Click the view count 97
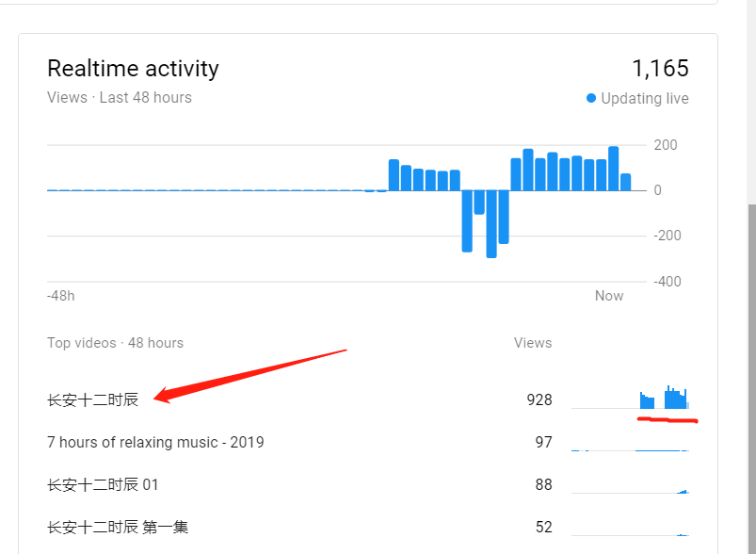 coord(543,442)
